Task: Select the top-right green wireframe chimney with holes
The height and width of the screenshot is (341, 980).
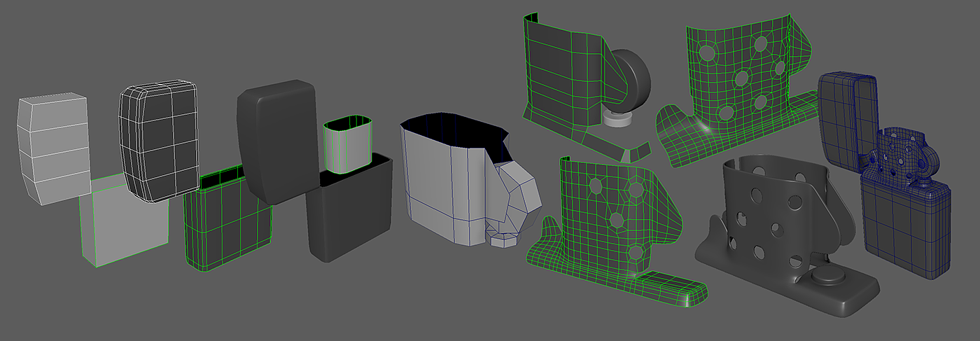Action: coord(735,77)
